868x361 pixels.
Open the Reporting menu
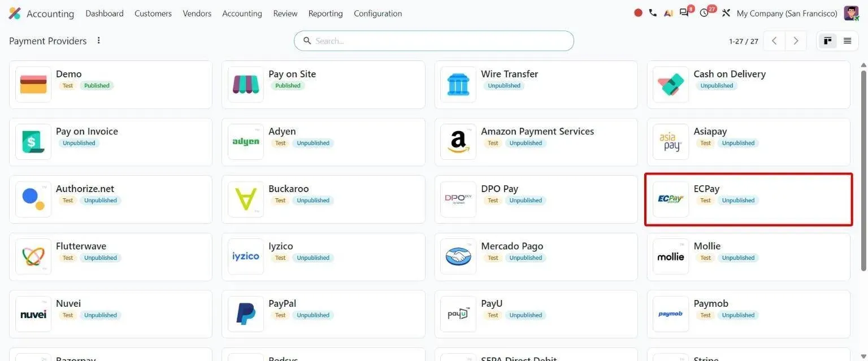tap(325, 13)
